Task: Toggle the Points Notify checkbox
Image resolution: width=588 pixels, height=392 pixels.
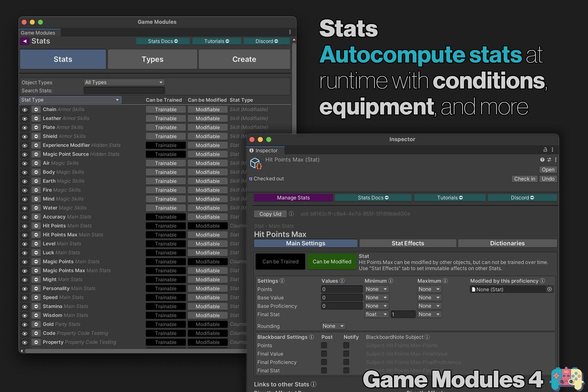Action: (x=346, y=345)
